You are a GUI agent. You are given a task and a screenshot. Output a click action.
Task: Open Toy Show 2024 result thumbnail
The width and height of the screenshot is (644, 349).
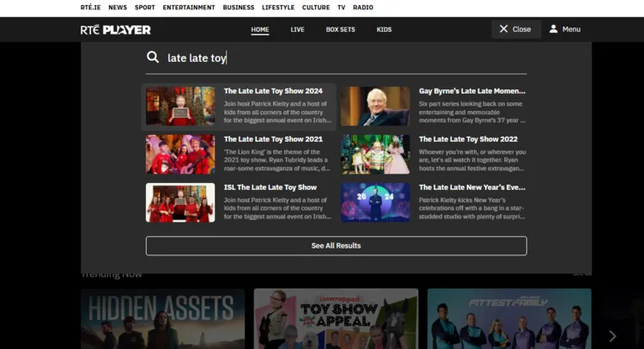tap(180, 106)
